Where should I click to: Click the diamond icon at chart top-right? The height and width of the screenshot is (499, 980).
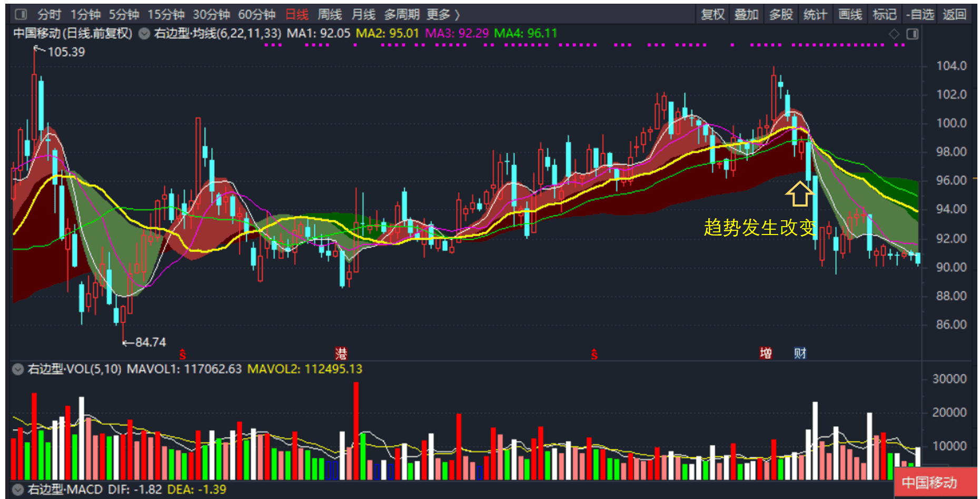pos(894,34)
